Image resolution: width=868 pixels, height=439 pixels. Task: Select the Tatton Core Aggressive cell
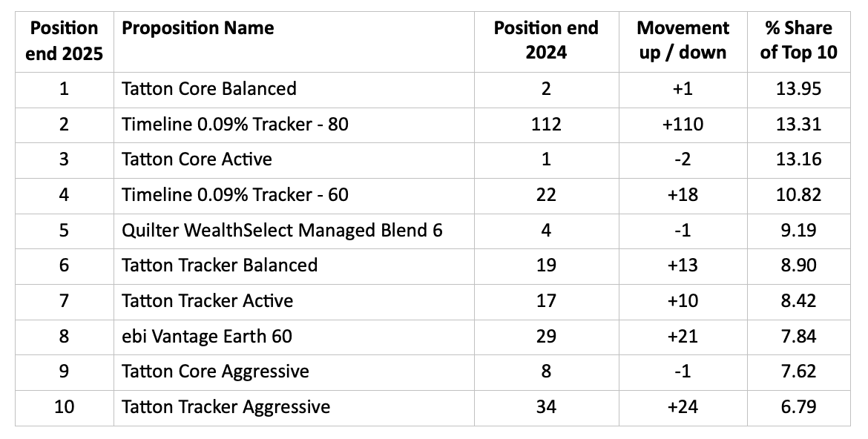pyautogui.click(x=215, y=372)
